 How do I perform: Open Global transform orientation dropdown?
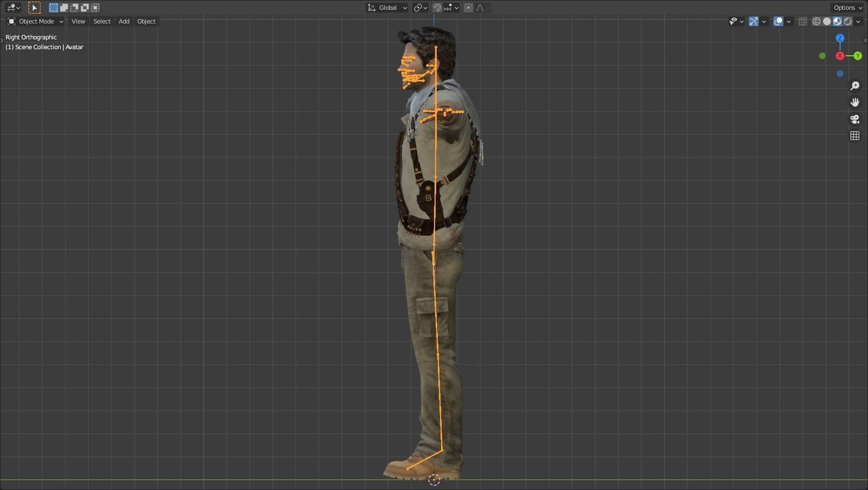tap(387, 8)
